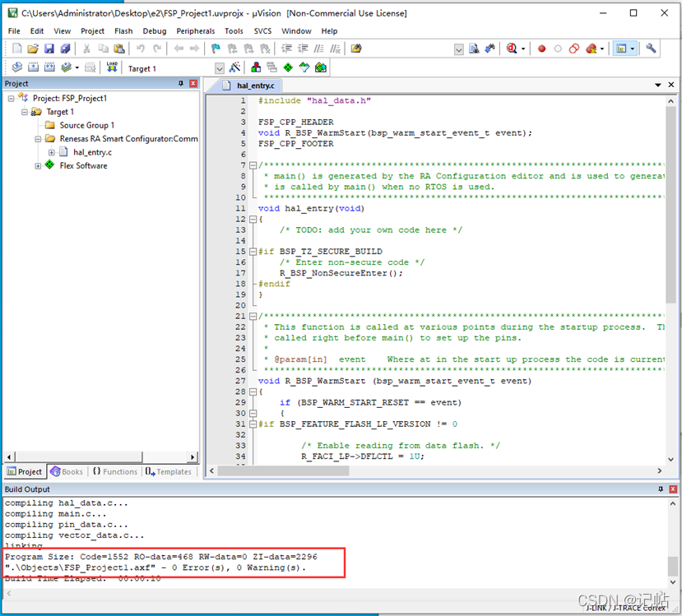Close the hal_entry.c editor tab

(671, 85)
